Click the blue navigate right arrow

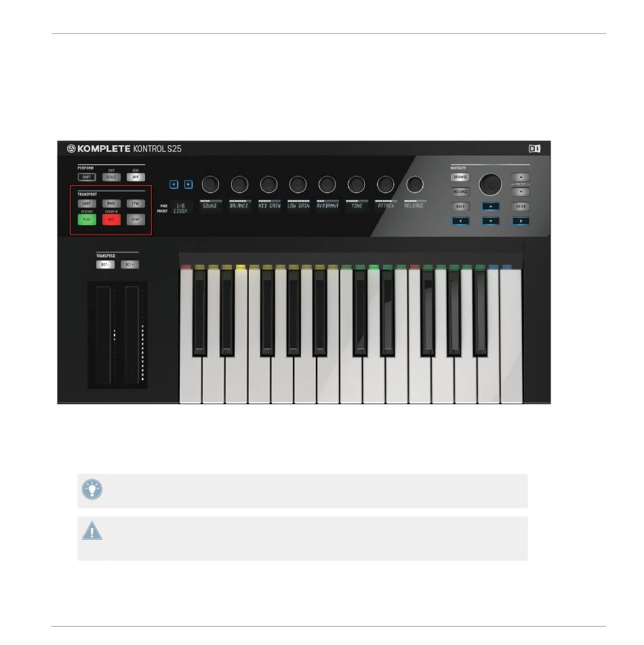pyautogui.click(x=521, y=221)
